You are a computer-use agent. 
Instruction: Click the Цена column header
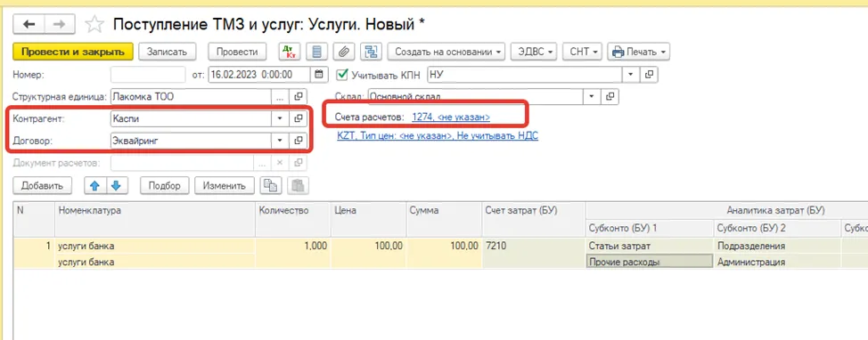(x=368, y=219)
